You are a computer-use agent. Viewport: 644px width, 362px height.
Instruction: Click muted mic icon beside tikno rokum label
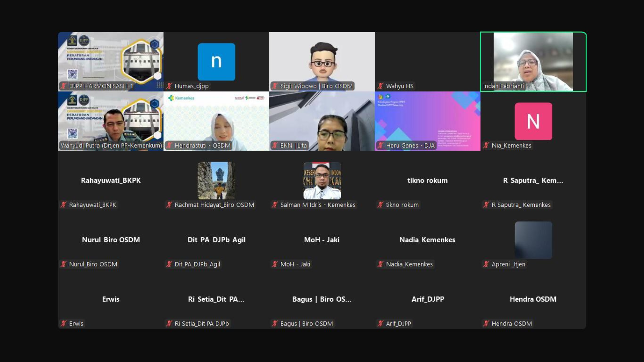380,205
